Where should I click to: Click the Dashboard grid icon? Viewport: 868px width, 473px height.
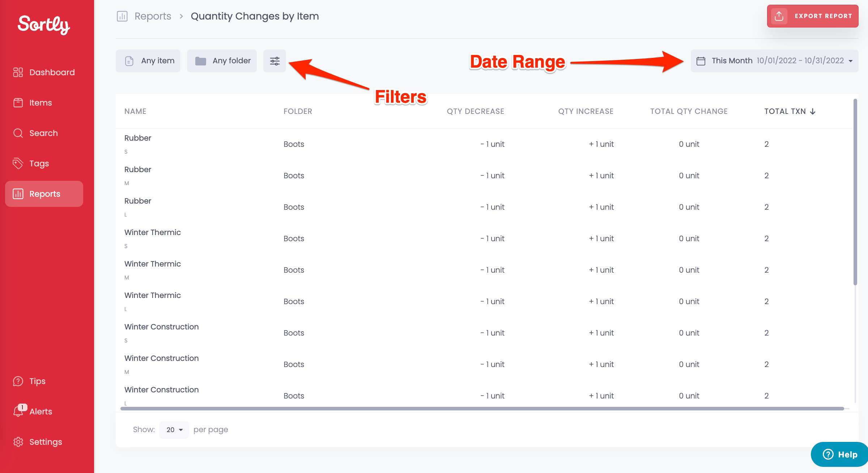pos(18,72)
